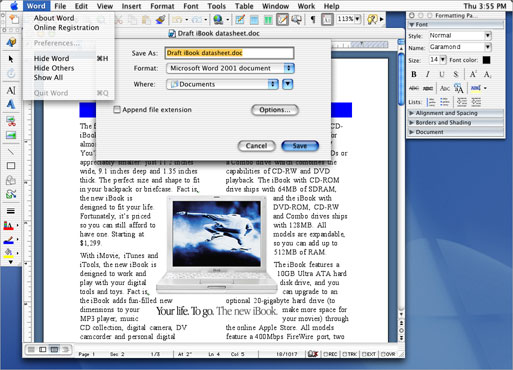The image size is (513, 370).
Task: Insert WordArt using blue A icon
Action: click(11, 104)
